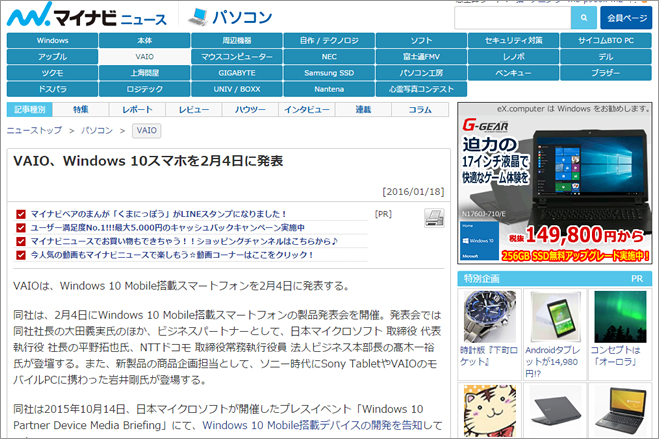Open the サイコムBTO PC category
The image size is (659, 439).
[x=606, y=40]
